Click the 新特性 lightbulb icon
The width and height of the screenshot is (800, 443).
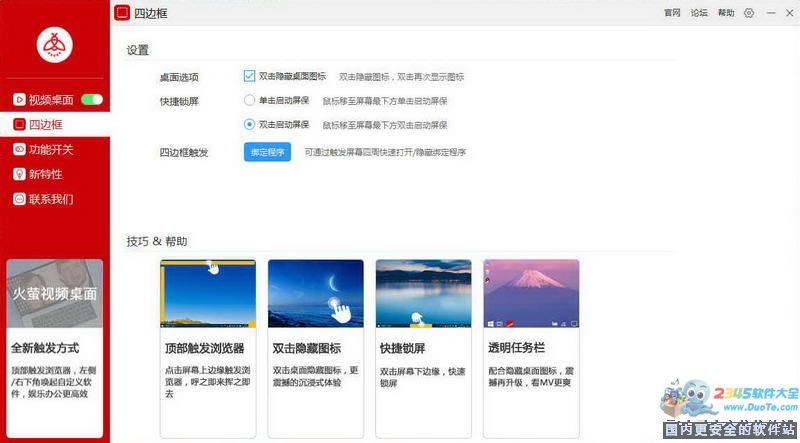pyautogui.click(x=19, y=174)
